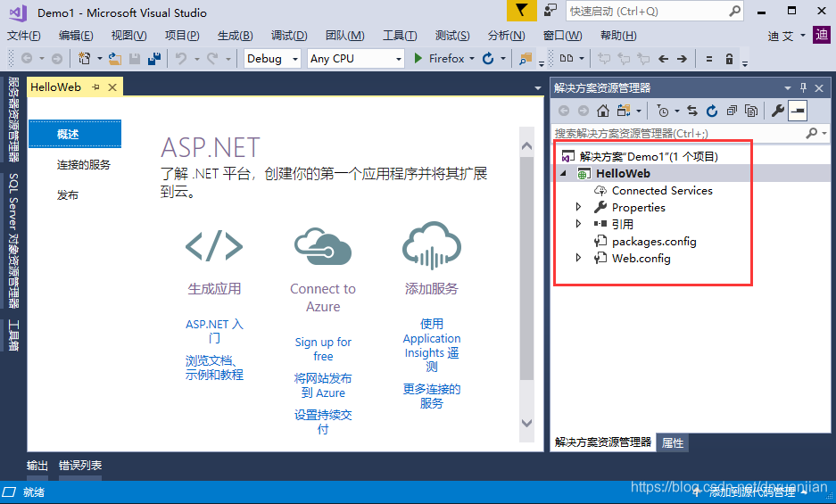Click the Collapse All icon in Solution Explorer
The height and width of the screenshot is (504, 836).
click(x=732, y=111)
